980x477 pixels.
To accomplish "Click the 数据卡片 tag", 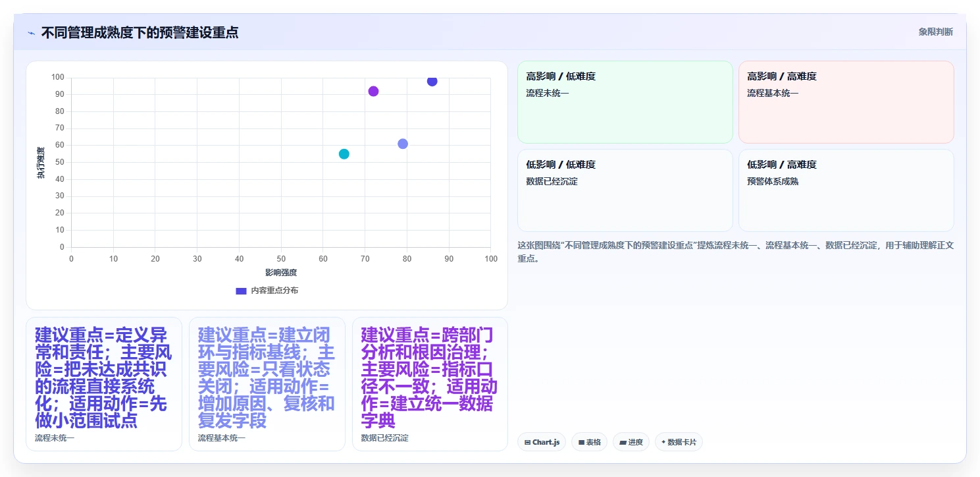I will tap(679, 442).
